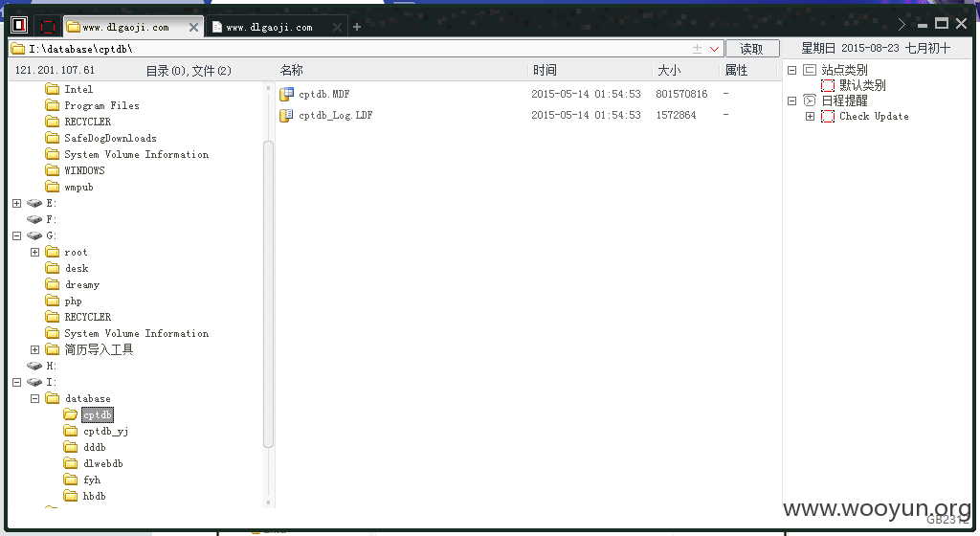
Task: Click the dreamy folder icon
Action: click(53, 284)
